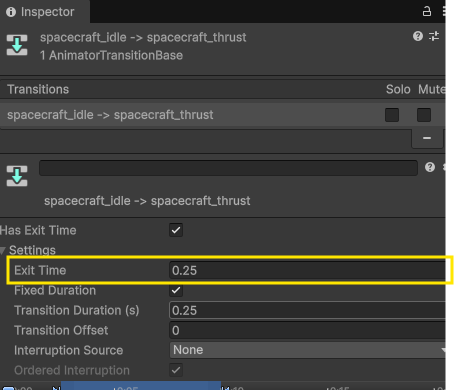Image resolution: width=455 pixels, height=390 pixels.
Task: Collapse the Settings foldout
Action: pyautogui.click(x=3, y=250)
